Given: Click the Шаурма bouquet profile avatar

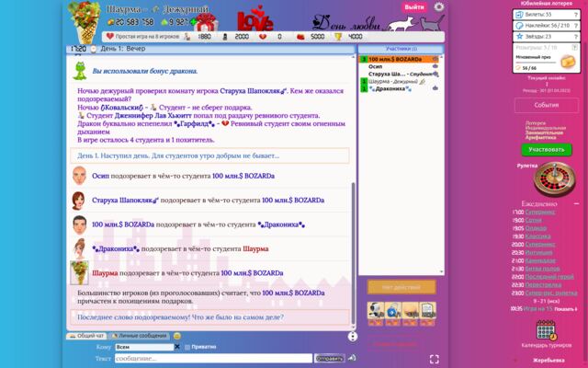Looking at the screenshot, I should click(x=85, y=21).
